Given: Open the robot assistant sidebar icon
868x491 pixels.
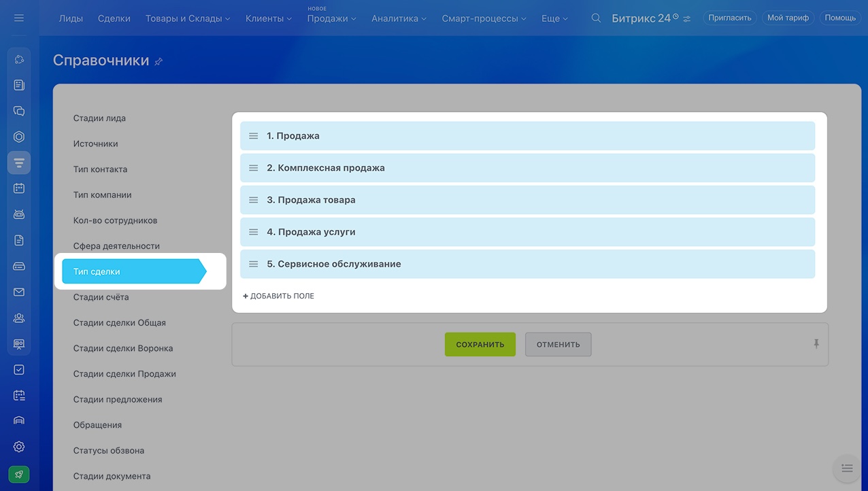Looking at the screenshot, I should click(x=19, y=214).
